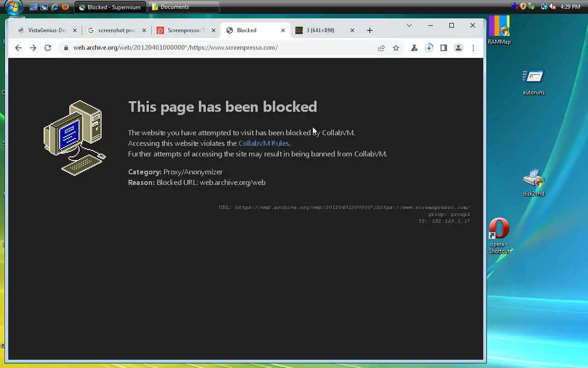The width and height of the screenshot is (588, 368).
Task: Click the 'This page has been blocked' heading
Action: pyautogui.click(x=222, y=107)
